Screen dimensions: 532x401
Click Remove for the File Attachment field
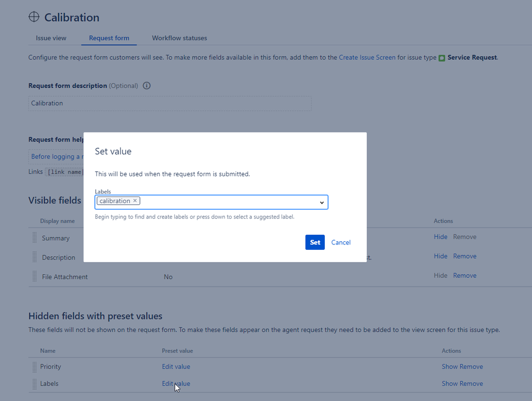(x=465, y=275)
